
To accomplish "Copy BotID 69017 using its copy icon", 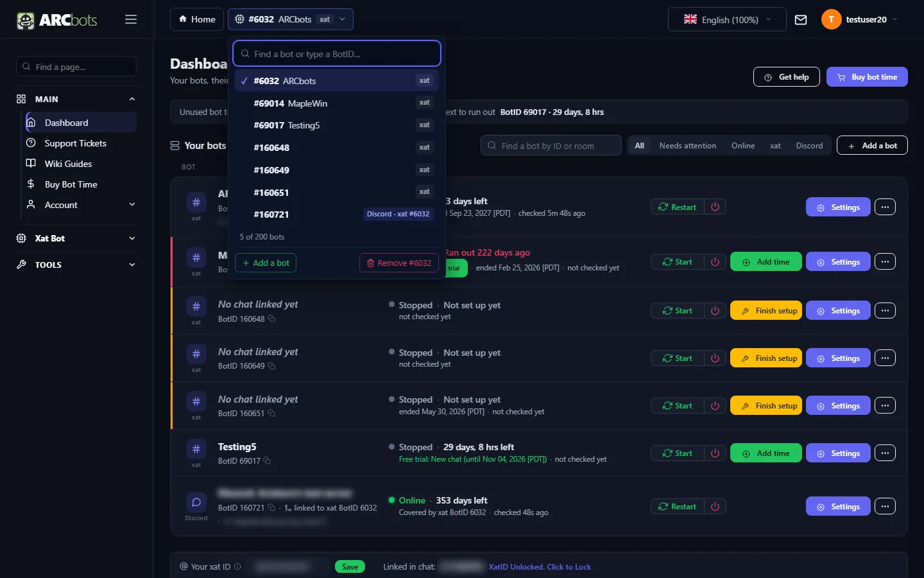I will pos(268,461).
